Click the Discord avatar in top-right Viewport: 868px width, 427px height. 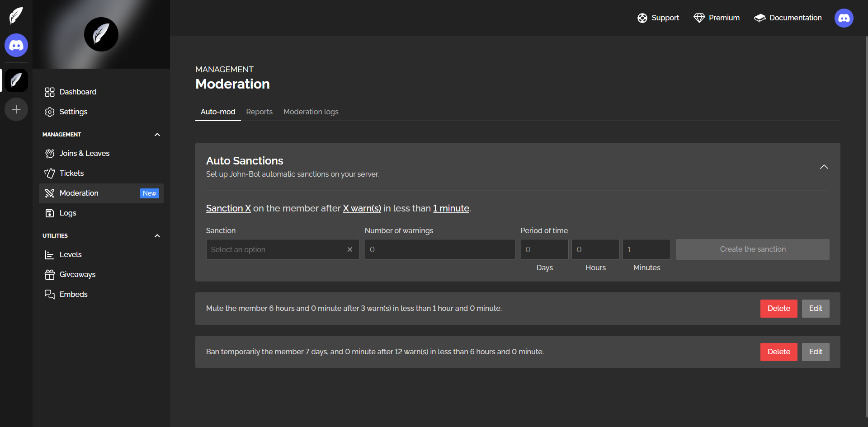coord(844,18)
